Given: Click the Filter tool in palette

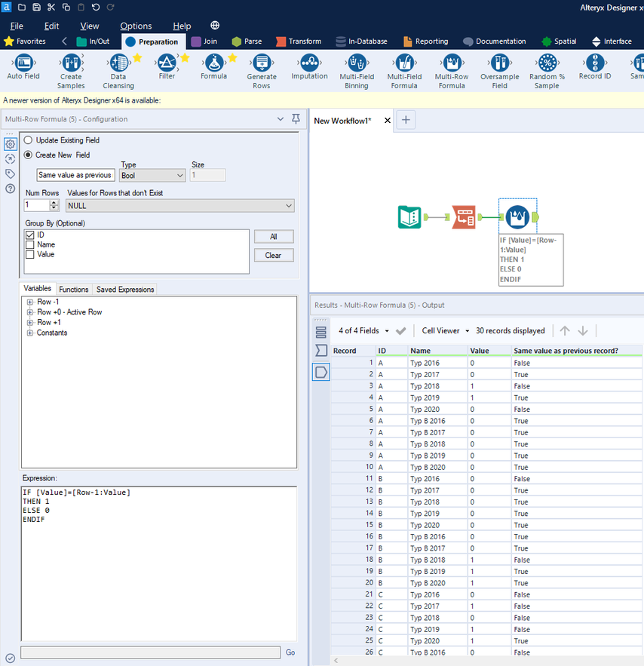Looking at the screenshot, I should (167, 64).
